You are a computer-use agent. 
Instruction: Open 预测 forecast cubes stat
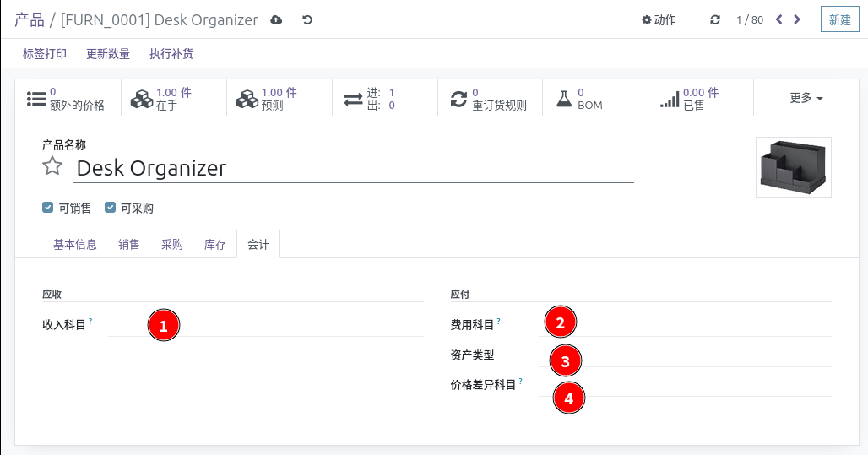(279, 98)
